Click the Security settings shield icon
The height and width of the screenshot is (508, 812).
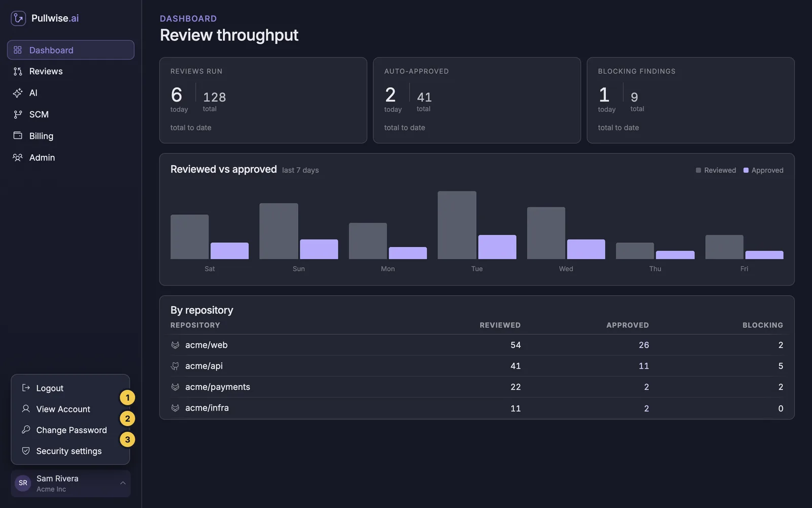tap(26, 451)
